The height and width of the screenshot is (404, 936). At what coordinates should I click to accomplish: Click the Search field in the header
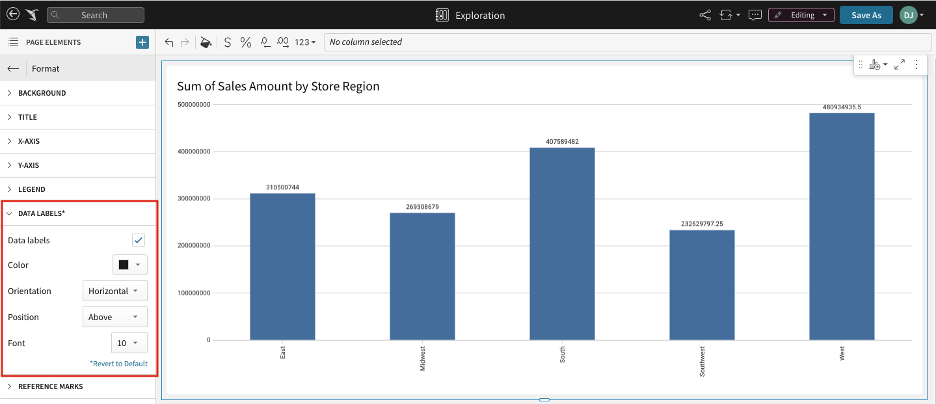click(x=96, y=15)
